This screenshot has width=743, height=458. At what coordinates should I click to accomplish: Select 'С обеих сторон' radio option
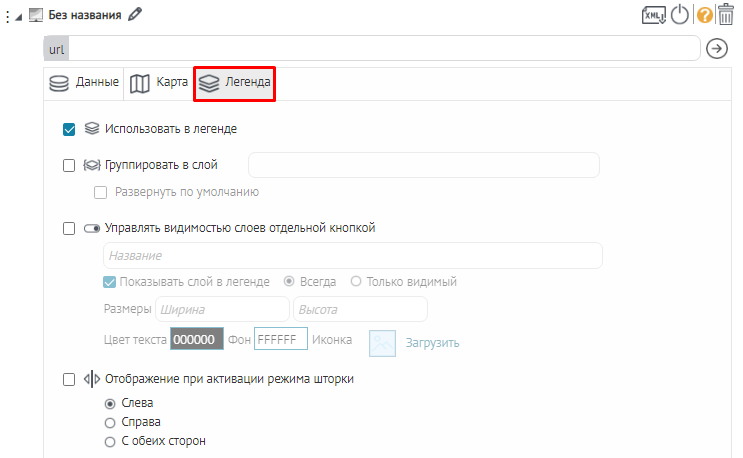coord(110,441)
